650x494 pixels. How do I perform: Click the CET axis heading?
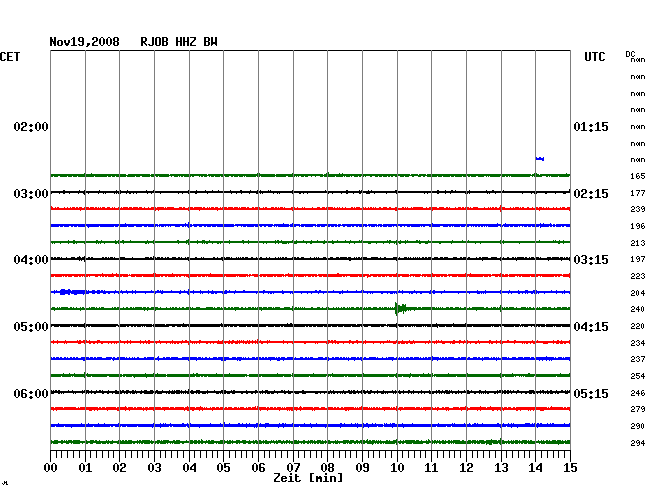pos(10,57)
